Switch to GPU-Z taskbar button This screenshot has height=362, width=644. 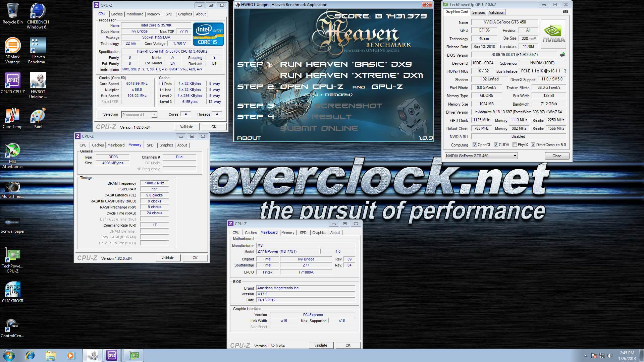tap(133, 355)
